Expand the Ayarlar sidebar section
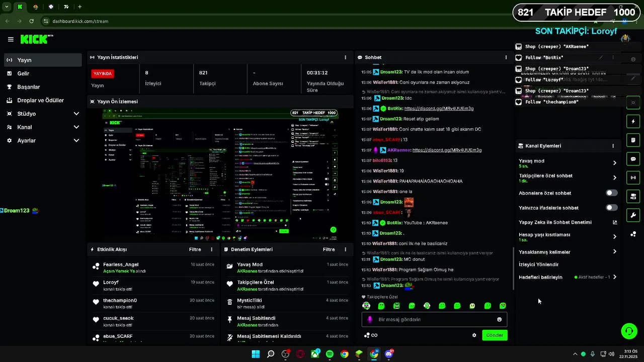The height and width of the screenshot is (362, 644). pyautogui.click(x=76, y=141)
